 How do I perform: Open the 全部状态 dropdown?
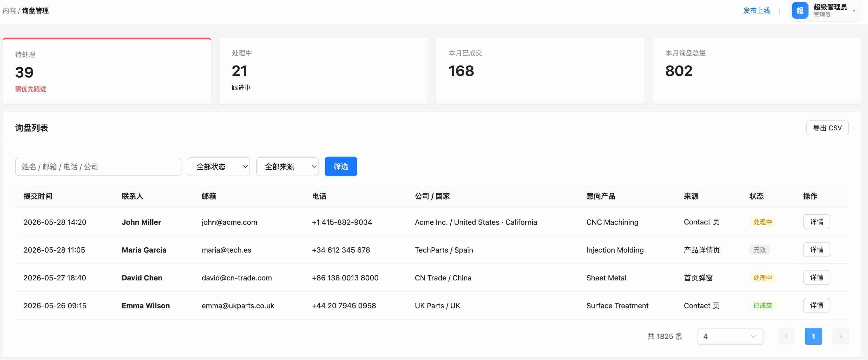point(219,167)
